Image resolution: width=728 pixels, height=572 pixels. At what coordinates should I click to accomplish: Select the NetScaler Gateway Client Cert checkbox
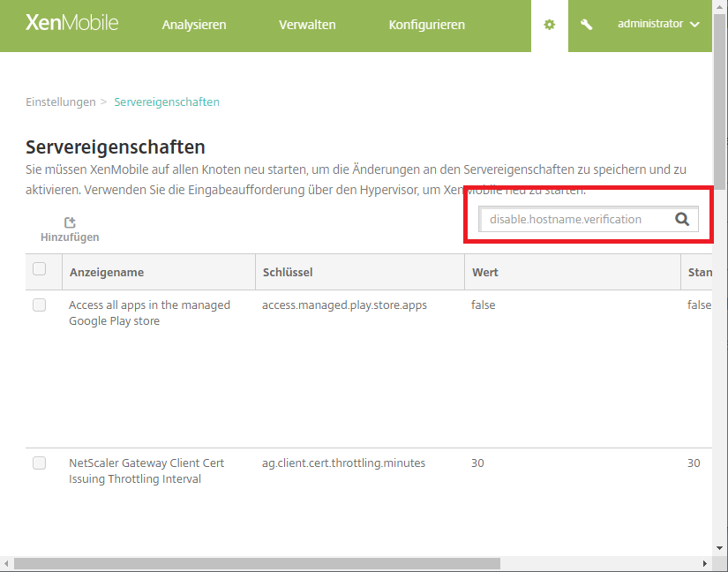coord(40,463)
